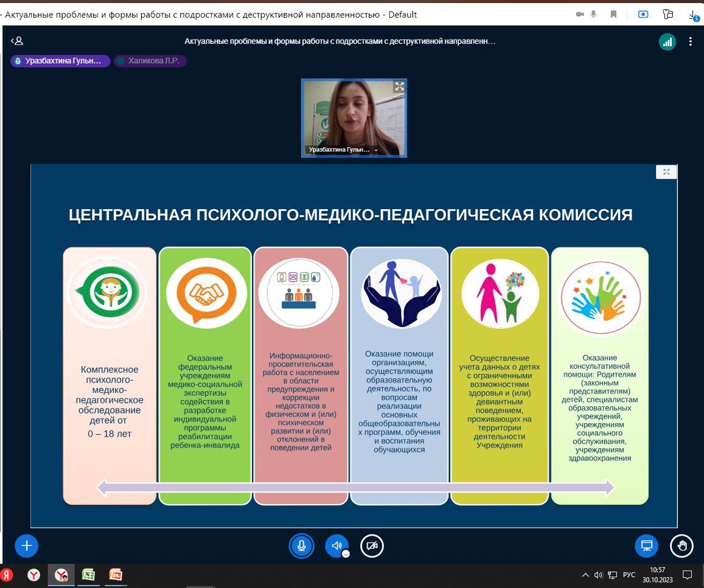Toggle the microphone mute button
The height and width of the screenshot is (588, 704).
click(301, 546)
